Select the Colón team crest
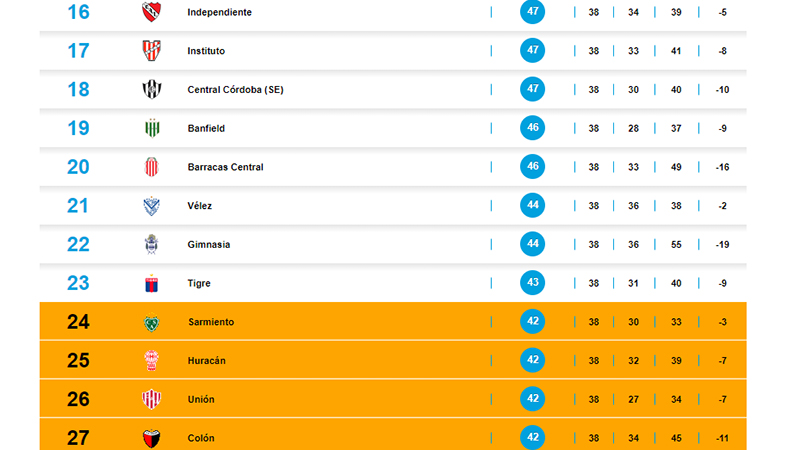Screen dimensions: 800x450 click(152, 437)
